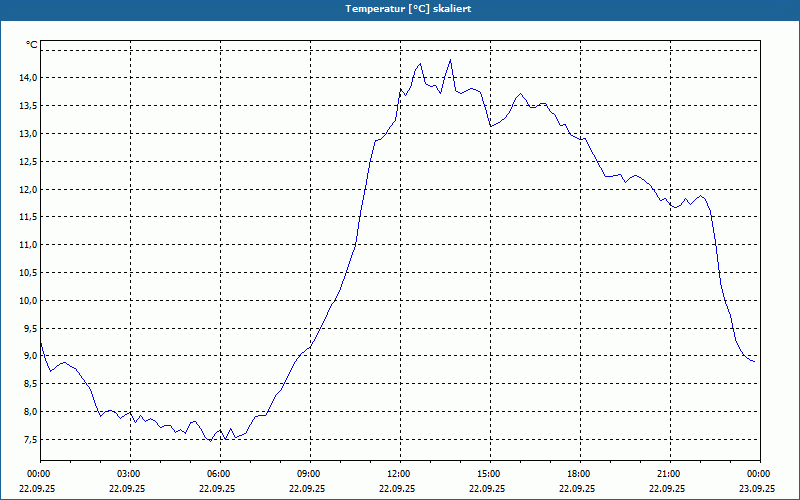Click the '00:00' label dated 23.09.25
Viewport: 800px width, 500px height.
760,474
